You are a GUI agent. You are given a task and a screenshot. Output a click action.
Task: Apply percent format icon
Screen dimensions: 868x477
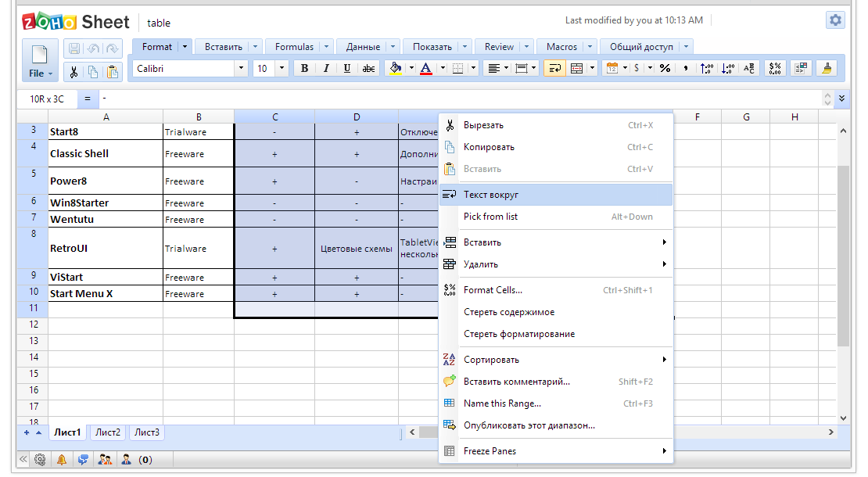pos(665,68)
